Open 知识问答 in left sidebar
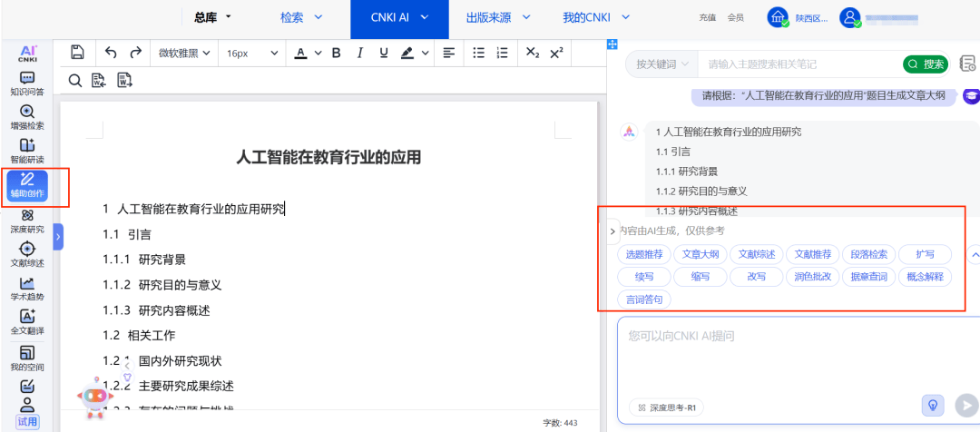The height and width of the screenshot is (432, 980). pos(27,83)
